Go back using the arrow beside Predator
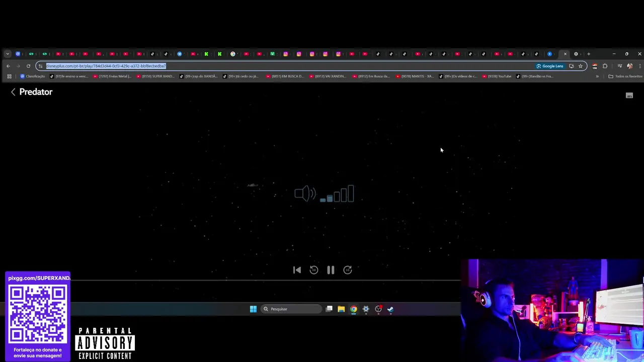This screenshot has height=362, width=644. (13, 92)
